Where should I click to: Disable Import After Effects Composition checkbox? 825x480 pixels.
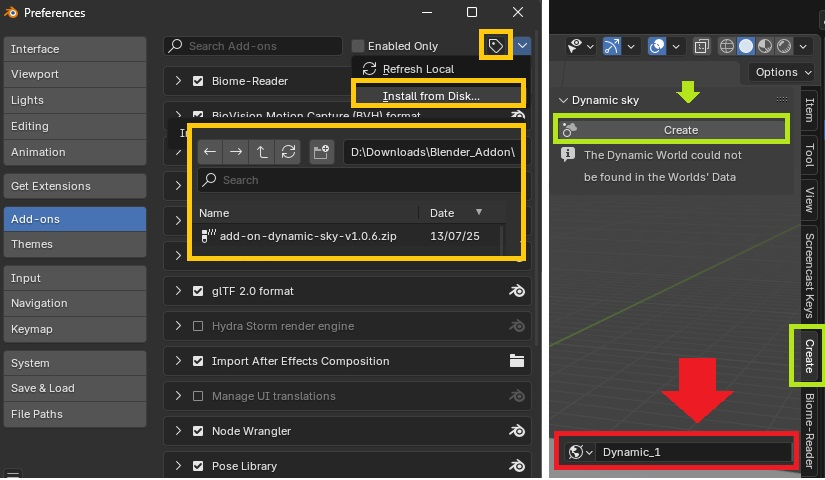coord(198,361)
